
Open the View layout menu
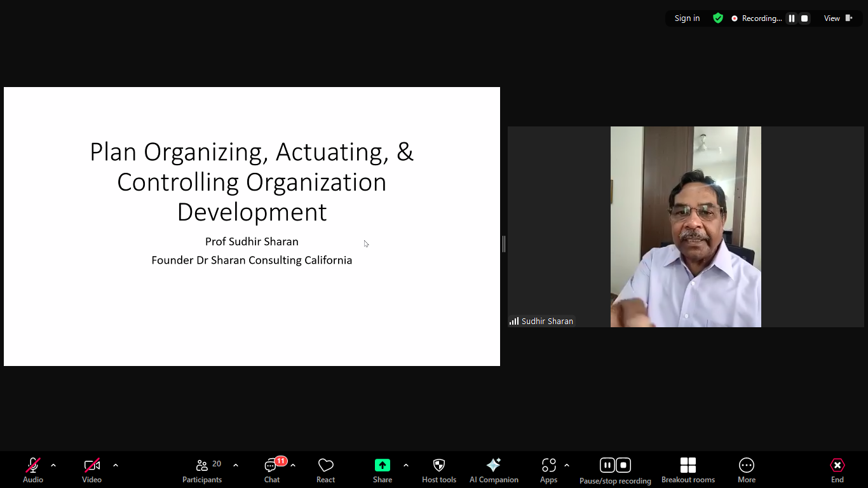(837, 18)
